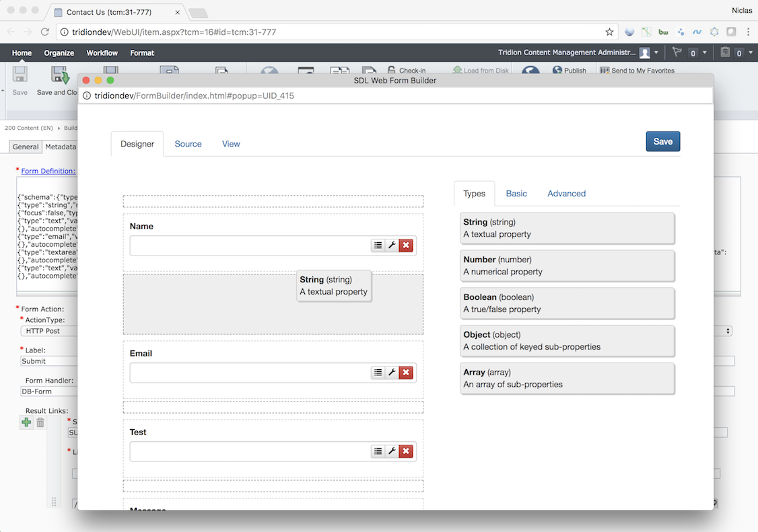
Task: Open the dropdown arrow next to clipboard counter
Action: pos(751,52)
